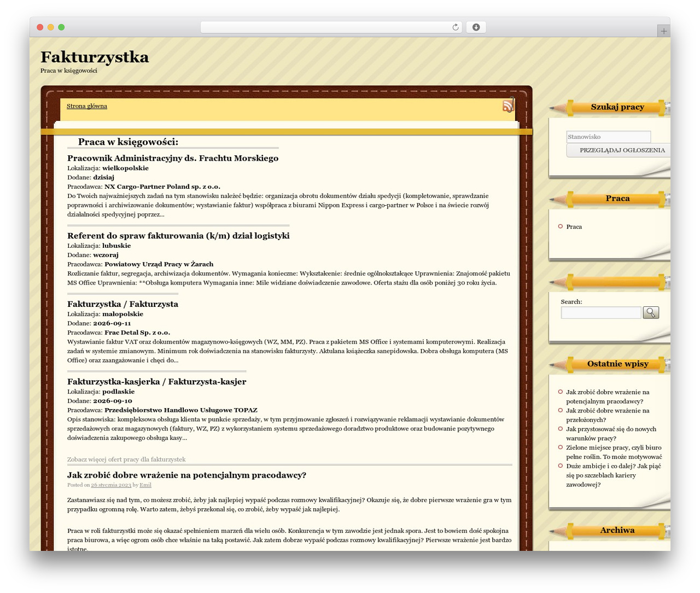
Task: Open the Referent do spraw fakturowania offer
Action: point(178,236)
